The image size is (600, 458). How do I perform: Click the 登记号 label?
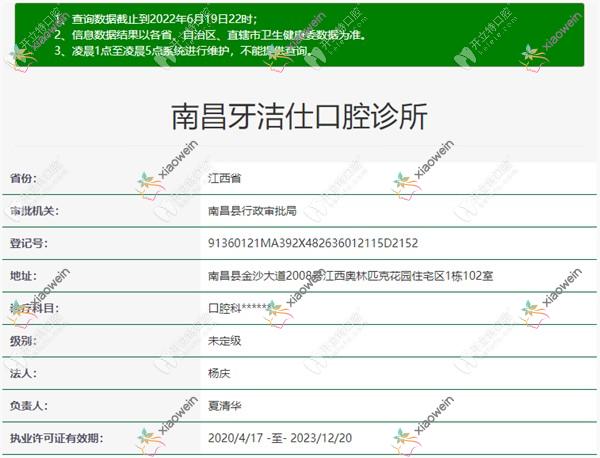[29, 243]
